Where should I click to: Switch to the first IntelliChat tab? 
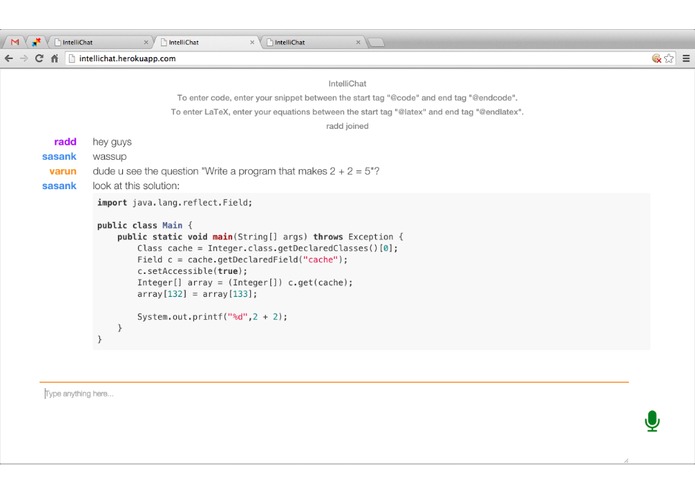(100, 42)
